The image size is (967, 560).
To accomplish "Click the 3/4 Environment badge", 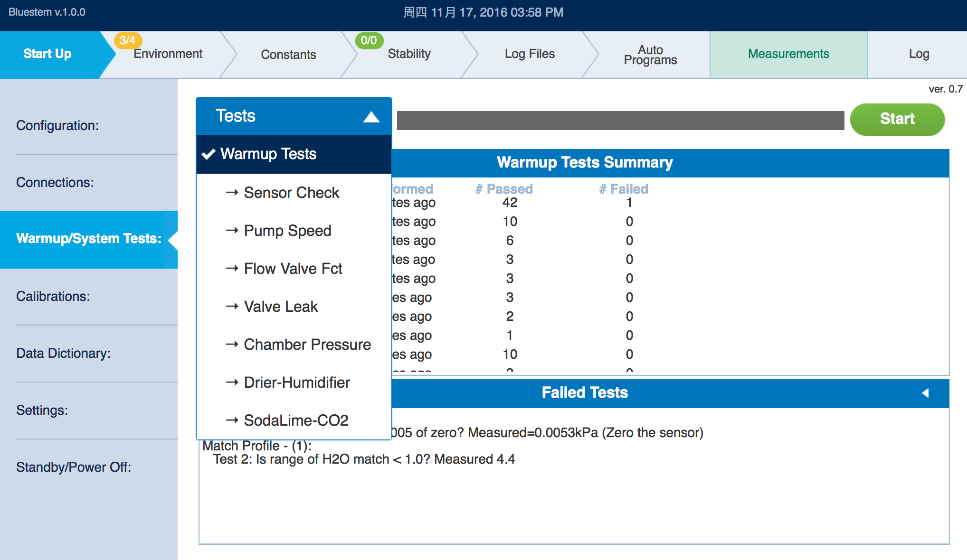I will point(127,40).
